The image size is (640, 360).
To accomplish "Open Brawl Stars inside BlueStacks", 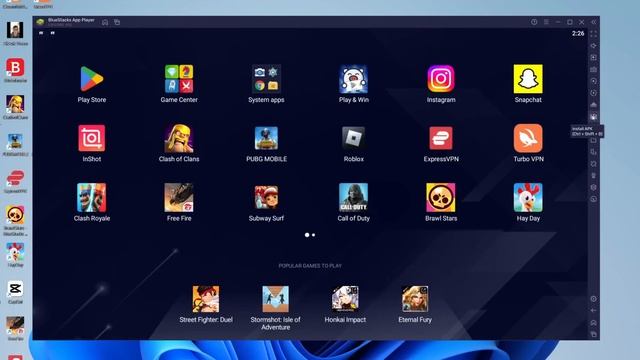I will point(441,198).
